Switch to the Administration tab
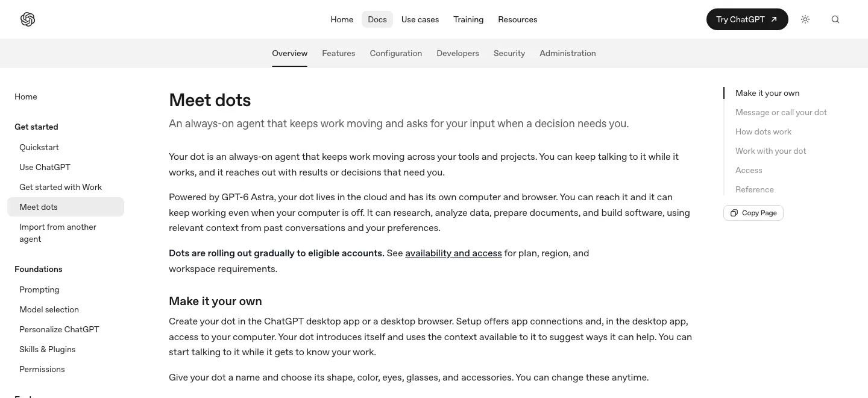868x398 pixels. pyautogui.click(x=568, y=53)
